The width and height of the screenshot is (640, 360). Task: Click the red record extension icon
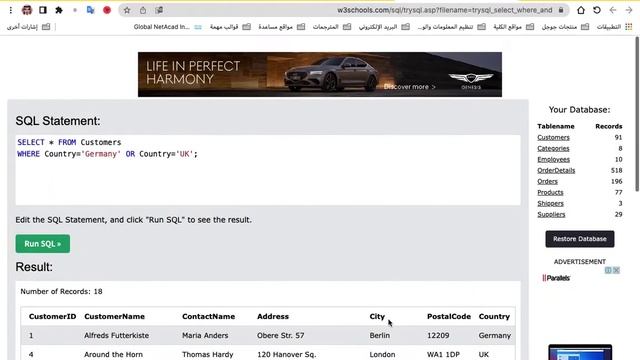pyautogui.click(x=107, y=10)
